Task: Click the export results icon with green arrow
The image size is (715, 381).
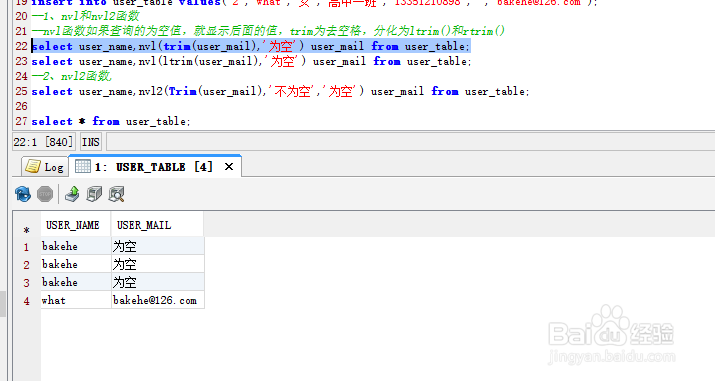Action: tap(72, 194)
